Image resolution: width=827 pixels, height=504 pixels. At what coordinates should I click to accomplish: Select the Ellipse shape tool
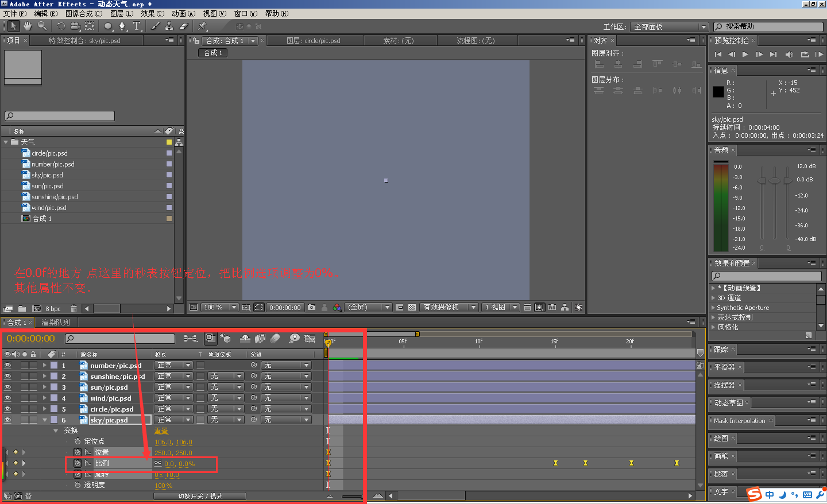[x=108, y=26]
